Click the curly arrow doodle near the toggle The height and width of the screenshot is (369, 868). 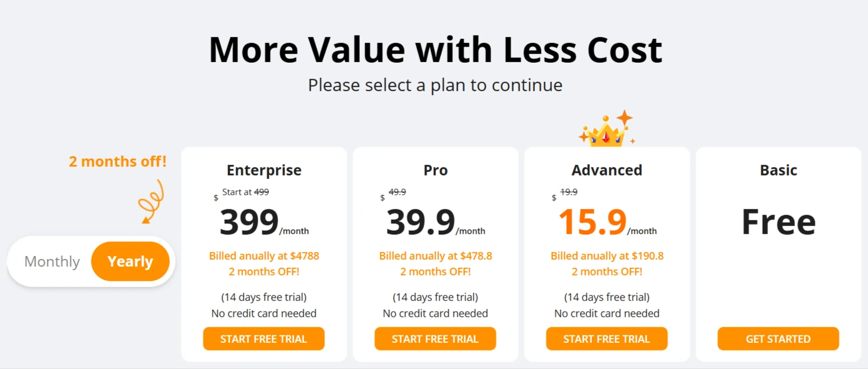coord(151,202)
